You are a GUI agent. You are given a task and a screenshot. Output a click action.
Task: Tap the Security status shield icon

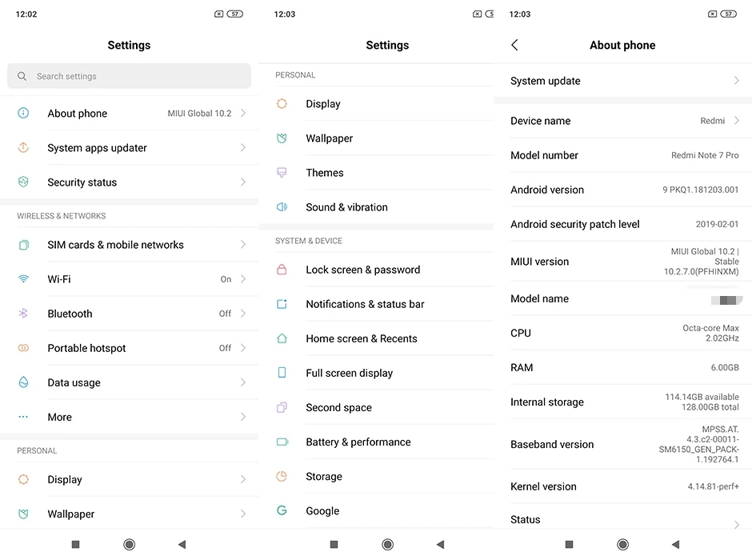click(x=23, y=182)
